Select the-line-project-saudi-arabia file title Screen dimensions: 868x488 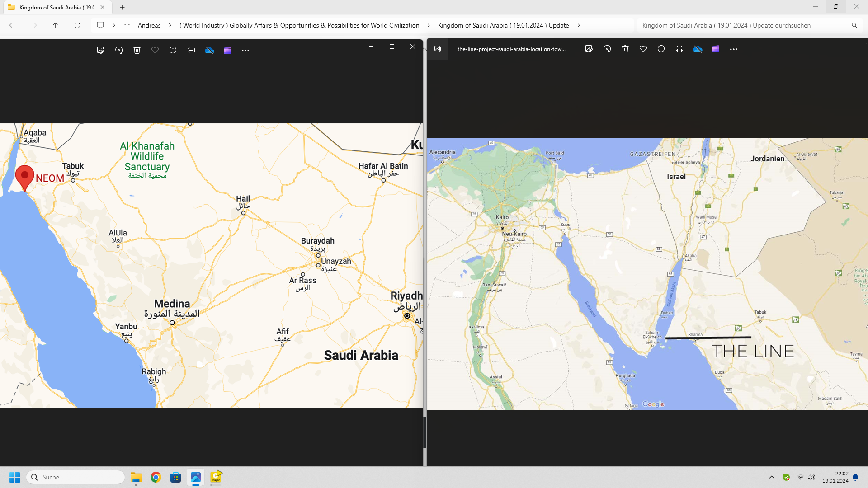511,49
